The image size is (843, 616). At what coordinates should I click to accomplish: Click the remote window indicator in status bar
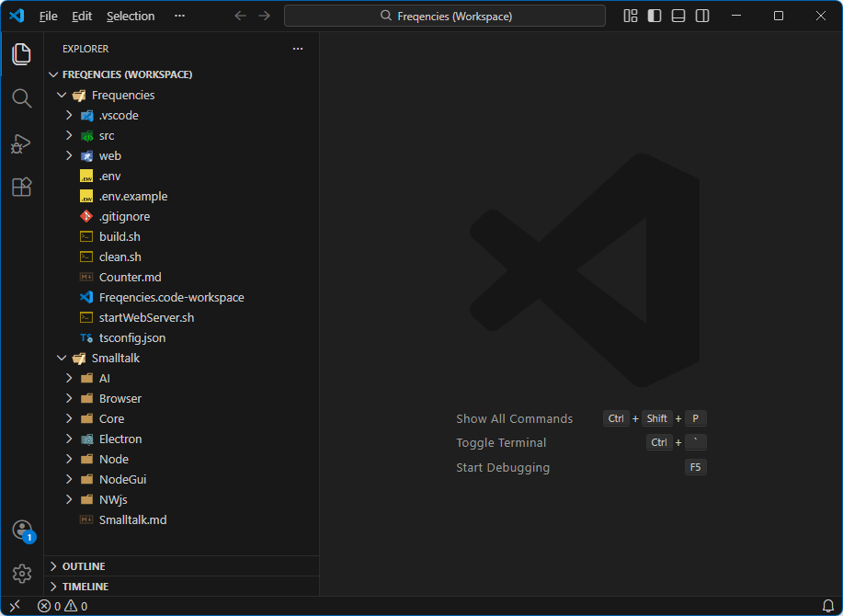15,606
